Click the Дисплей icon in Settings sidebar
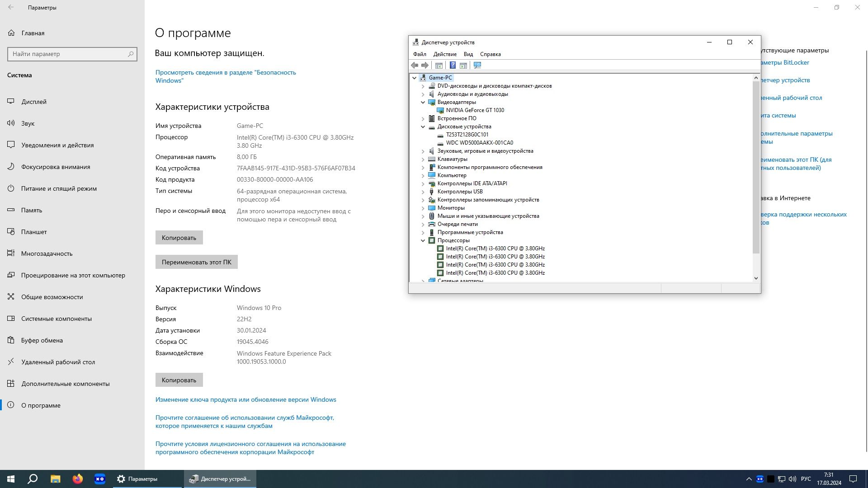The image size is (868, 488). 11,102
